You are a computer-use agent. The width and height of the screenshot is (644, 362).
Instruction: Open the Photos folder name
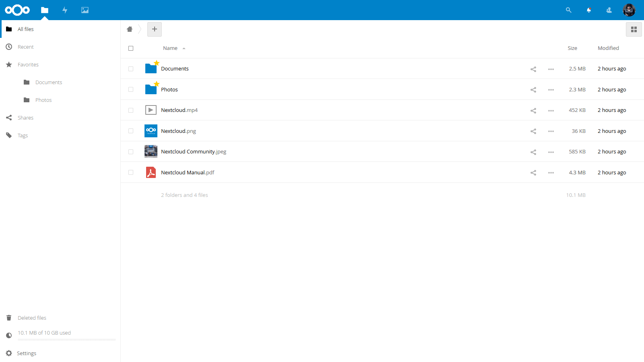point(169,90)
